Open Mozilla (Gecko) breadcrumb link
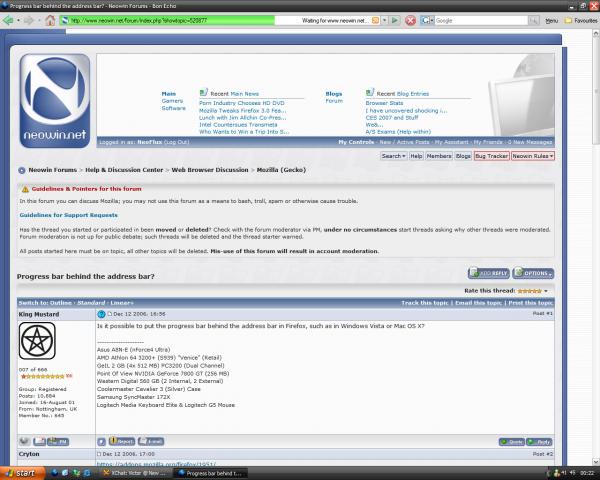This screenshot has height=480, width=600. pos(281,170)
